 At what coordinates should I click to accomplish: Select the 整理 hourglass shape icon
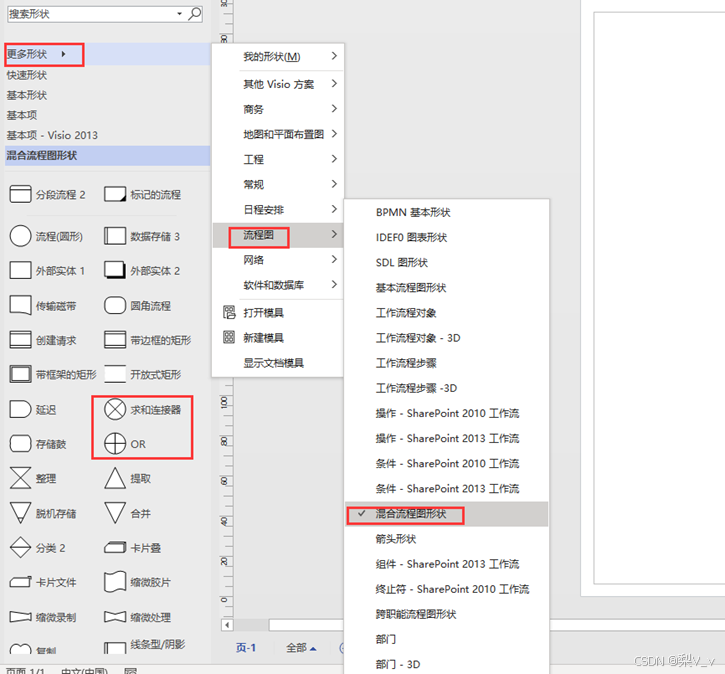[20, 478]
